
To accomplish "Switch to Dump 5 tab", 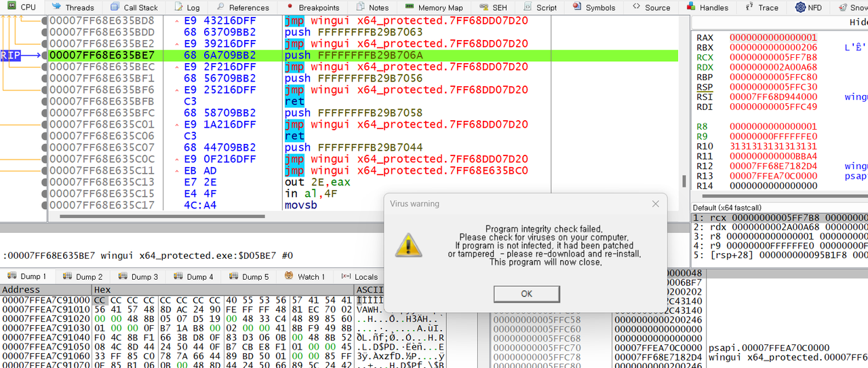I will (249, 276).
